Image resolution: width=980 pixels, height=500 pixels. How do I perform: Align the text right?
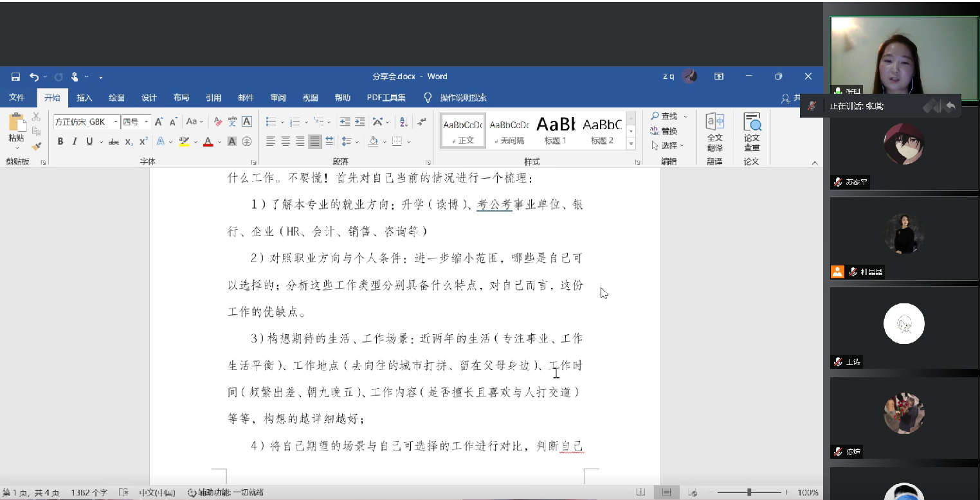pos(300,141)
